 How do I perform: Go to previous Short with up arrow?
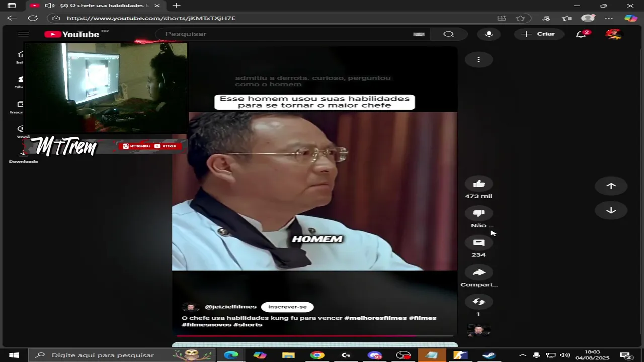[x=611, y=186]
